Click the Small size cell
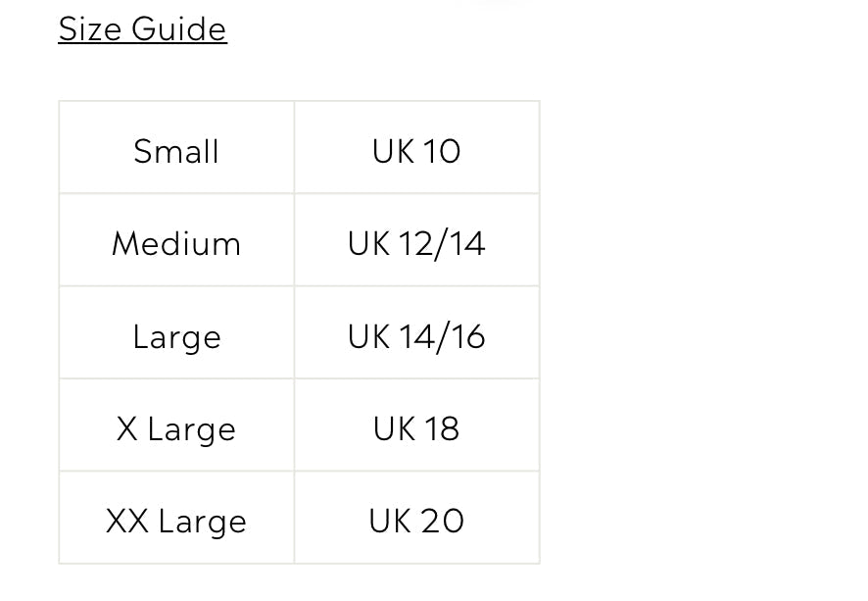The image size is (868, 601). click(176, 151)
